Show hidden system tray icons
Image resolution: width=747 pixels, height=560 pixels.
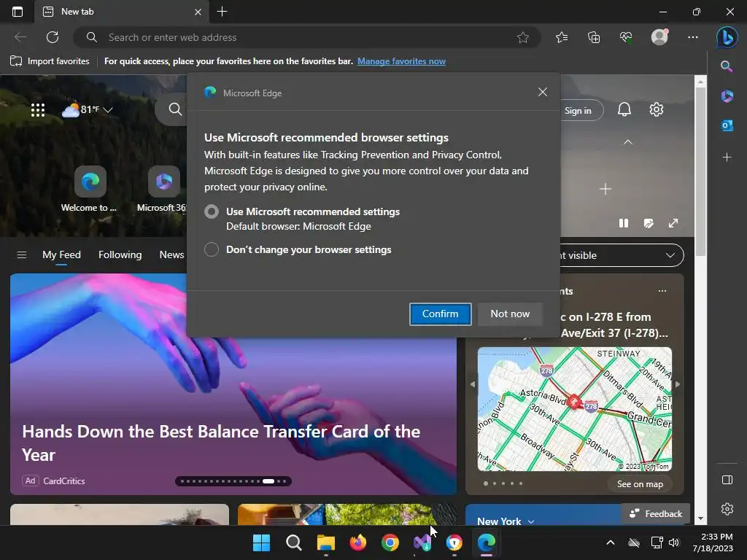tap(611, 542)
